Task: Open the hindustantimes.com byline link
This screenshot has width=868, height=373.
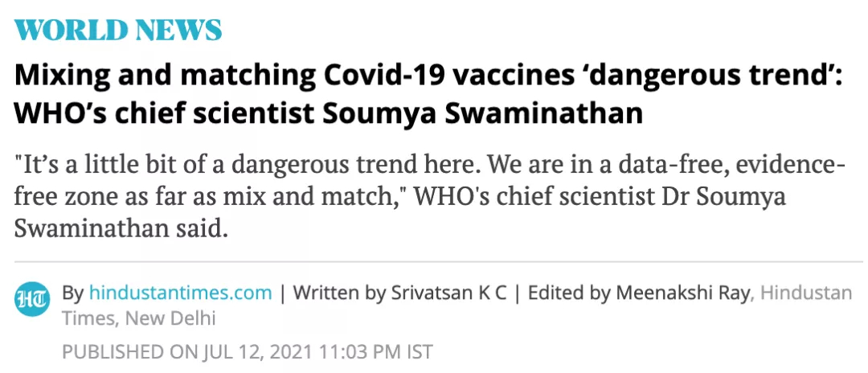Action: click(x=181, y=293)
